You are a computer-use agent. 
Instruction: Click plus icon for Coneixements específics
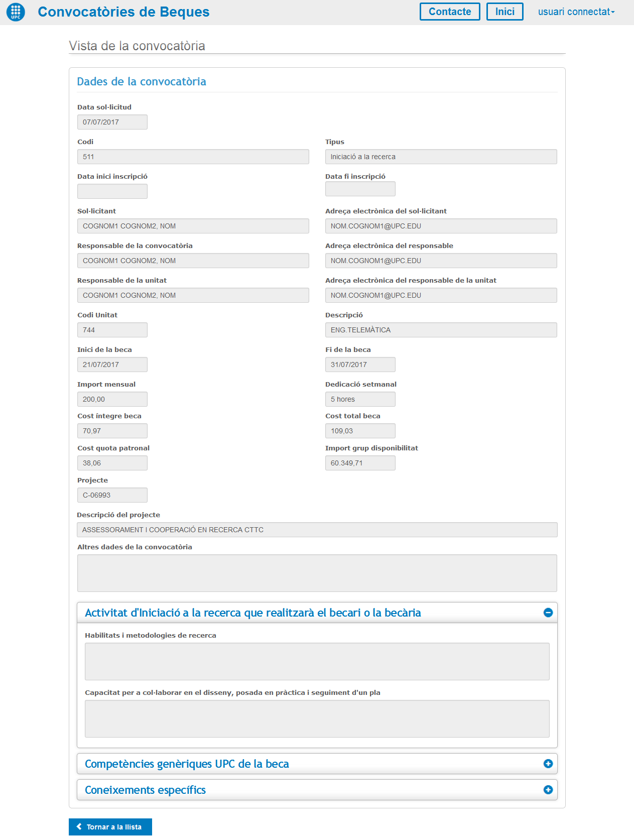(x=548, y=790)
